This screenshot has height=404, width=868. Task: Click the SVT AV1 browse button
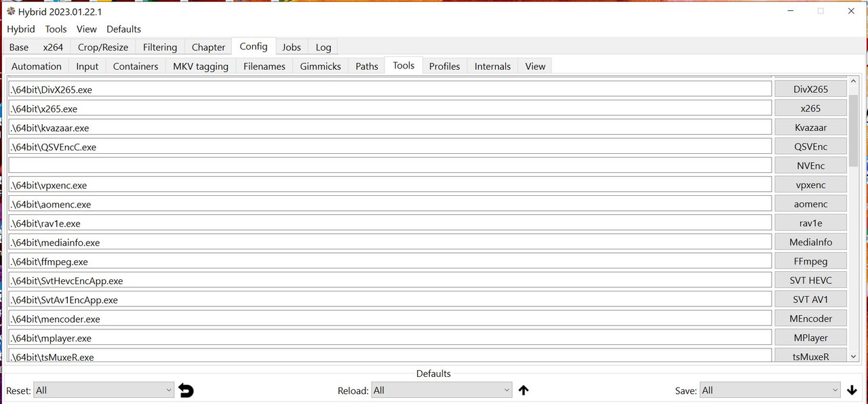810,299
